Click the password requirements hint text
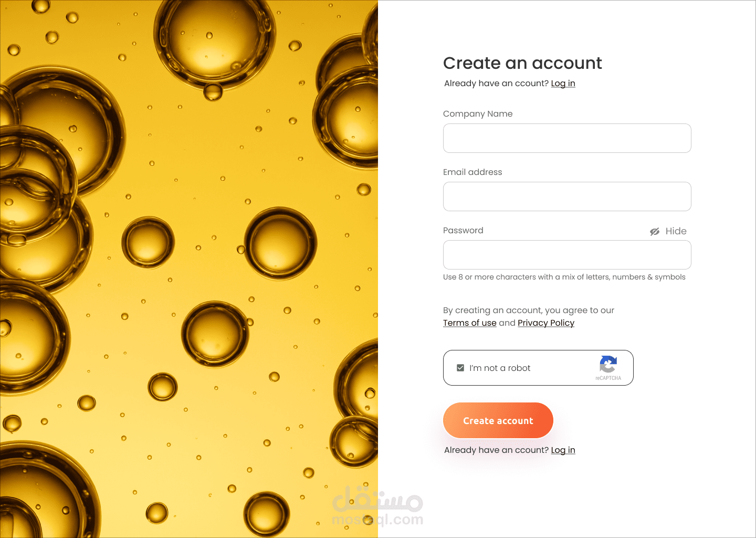This screenshot has width=756, height=538. (x=564, y=277)
